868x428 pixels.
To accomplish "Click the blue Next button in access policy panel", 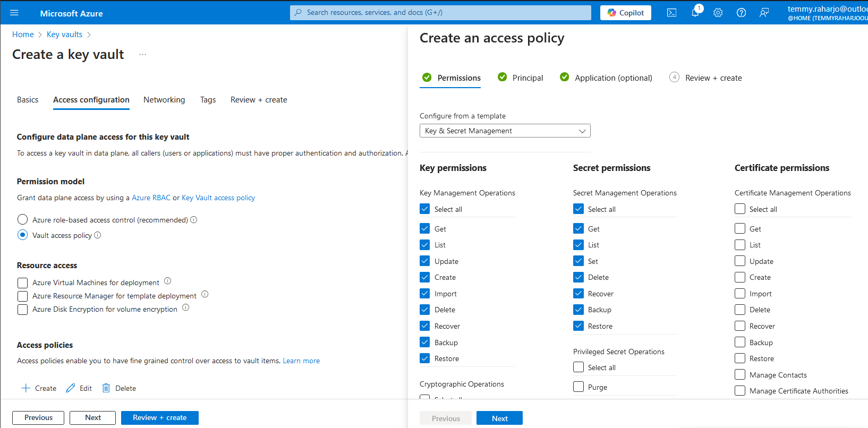I will pyautogui.click(x=499, y=418).
